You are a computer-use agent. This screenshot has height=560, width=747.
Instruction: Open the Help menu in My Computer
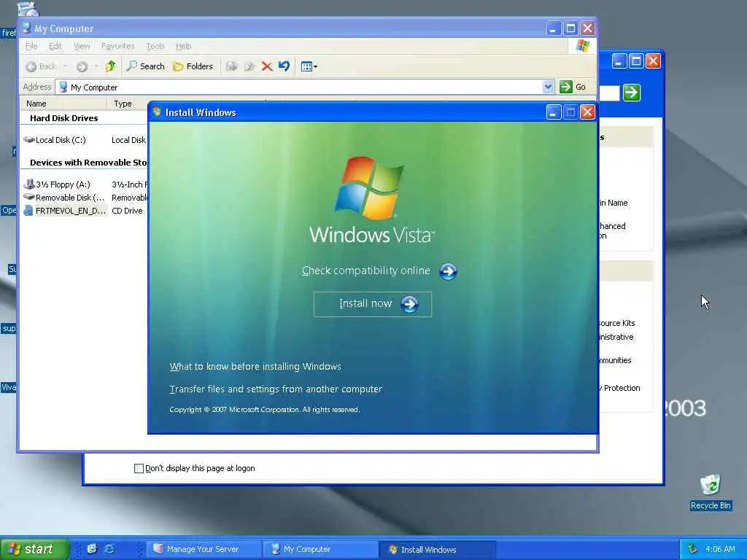click(x=183, y=46)
